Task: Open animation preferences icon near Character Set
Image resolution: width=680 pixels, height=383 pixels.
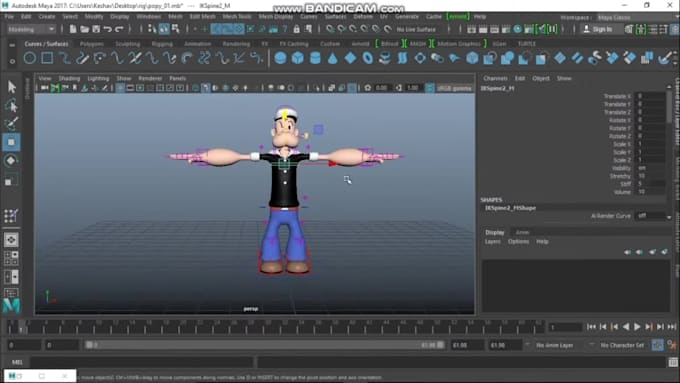Action: tap(672, 345)
